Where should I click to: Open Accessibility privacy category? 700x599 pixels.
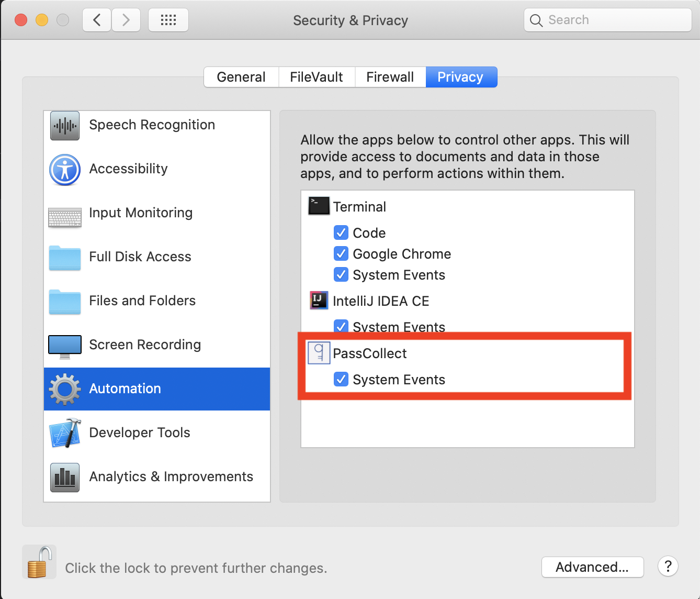click(157, 169)
